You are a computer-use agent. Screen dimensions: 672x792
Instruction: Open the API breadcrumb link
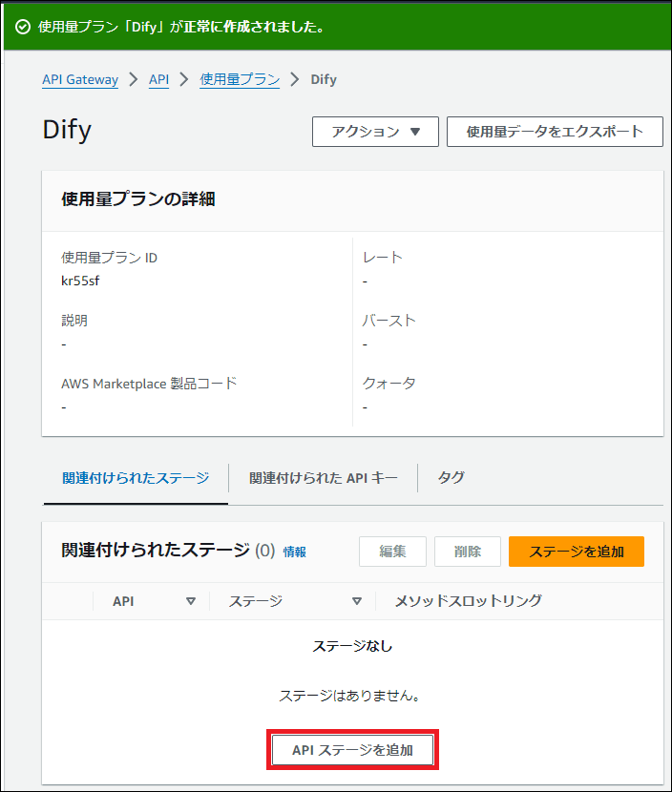coord(158,80)
